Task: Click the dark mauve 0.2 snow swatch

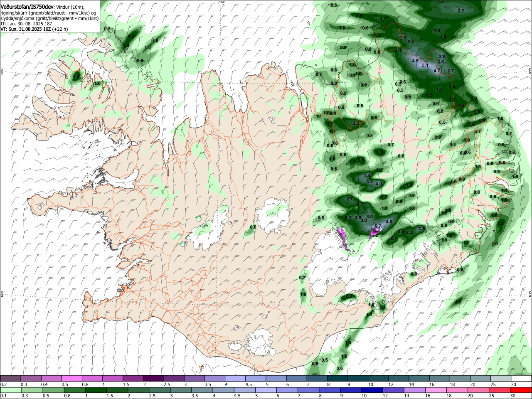Action: 11,379
